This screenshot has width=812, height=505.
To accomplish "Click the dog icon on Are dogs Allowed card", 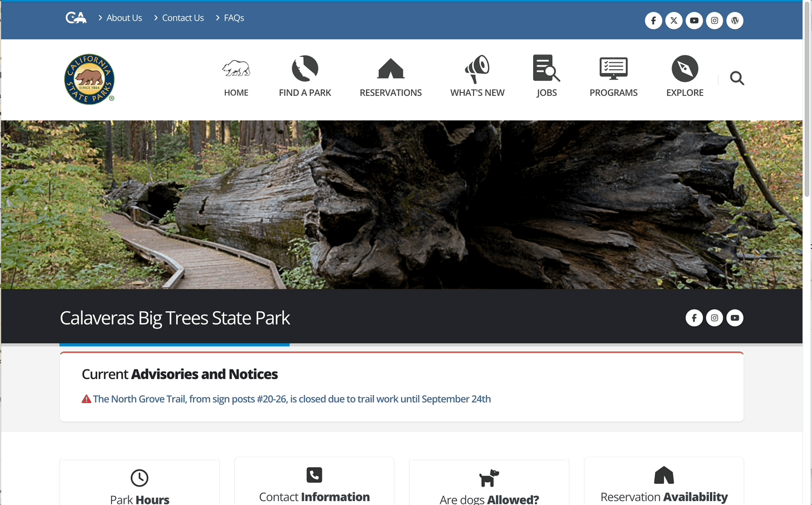I will pos(489,479).
